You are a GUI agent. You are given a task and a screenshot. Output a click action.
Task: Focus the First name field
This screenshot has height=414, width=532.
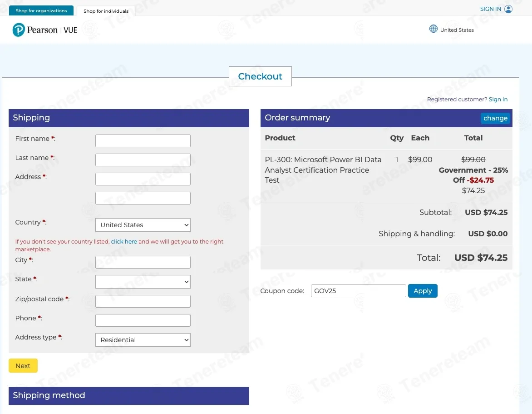pyautogui.click(x=143, y=141)
